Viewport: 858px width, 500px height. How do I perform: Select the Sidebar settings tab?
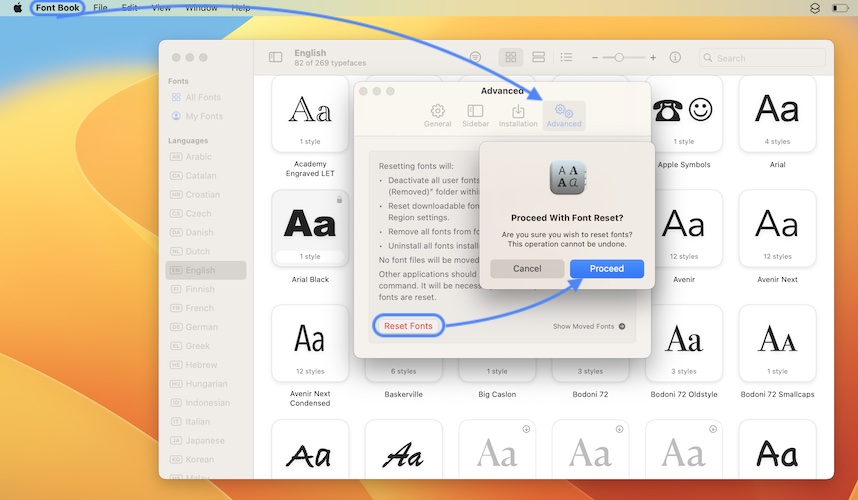click(476, 115)
